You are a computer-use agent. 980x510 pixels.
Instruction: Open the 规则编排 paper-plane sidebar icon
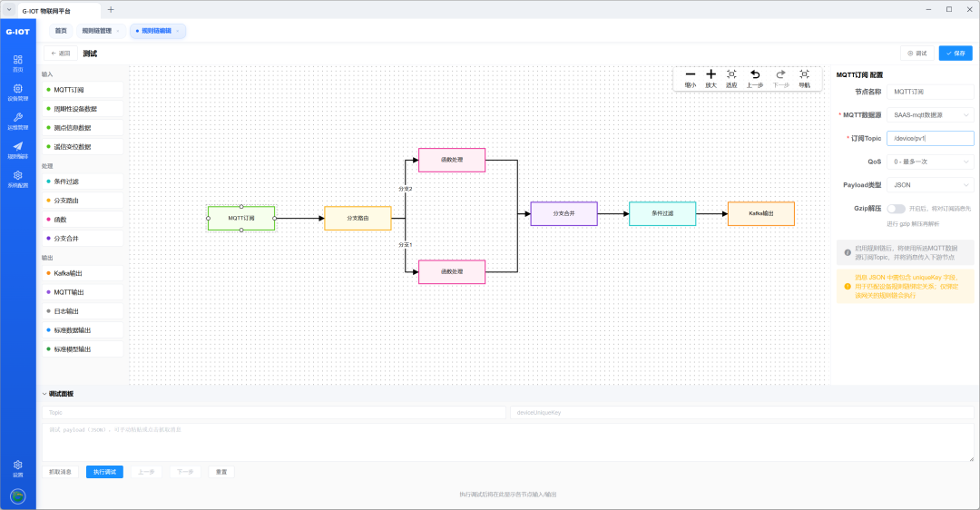[17, 150]
